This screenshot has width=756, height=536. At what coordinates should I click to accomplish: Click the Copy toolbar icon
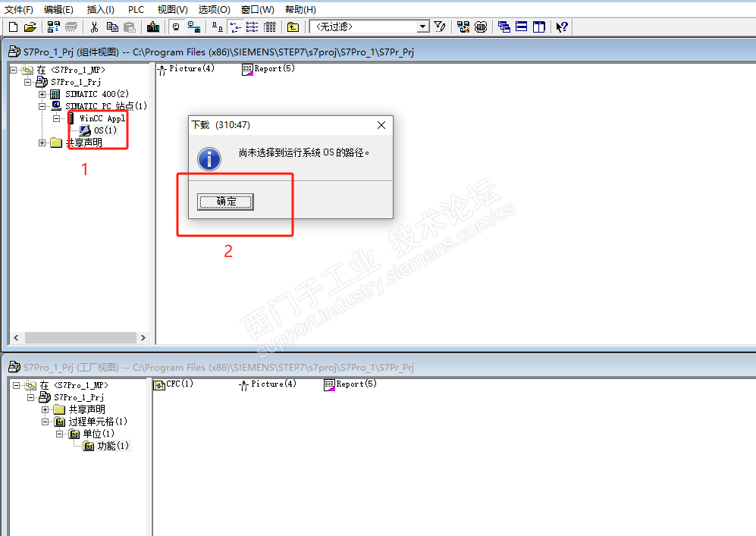pos(112,27)
